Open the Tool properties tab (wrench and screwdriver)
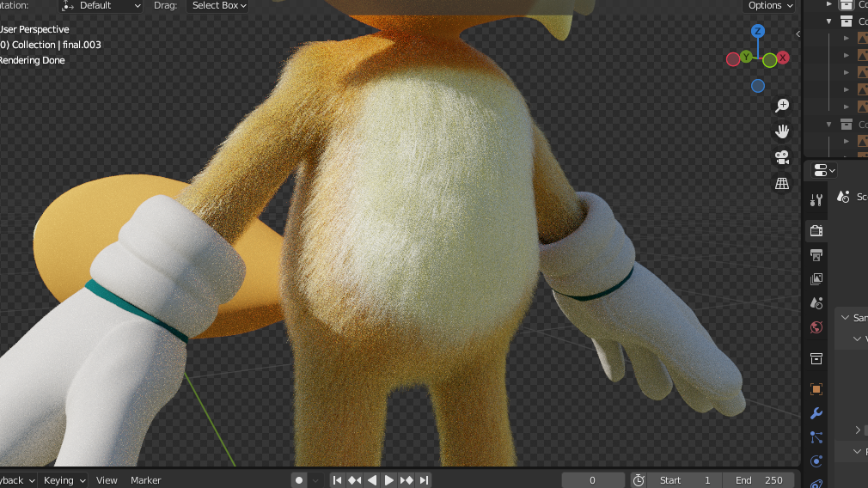This screenshot has height=488, width=868. (x=816, y=200)
